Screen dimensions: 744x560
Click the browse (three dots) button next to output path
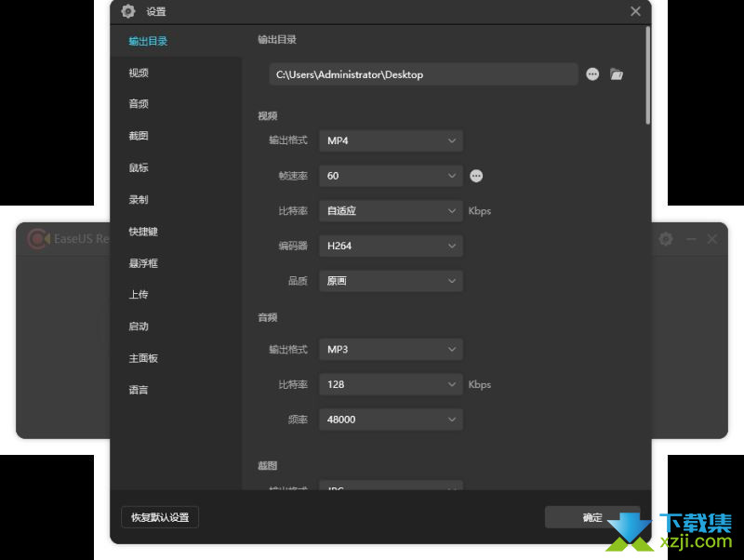click(592, 74)
